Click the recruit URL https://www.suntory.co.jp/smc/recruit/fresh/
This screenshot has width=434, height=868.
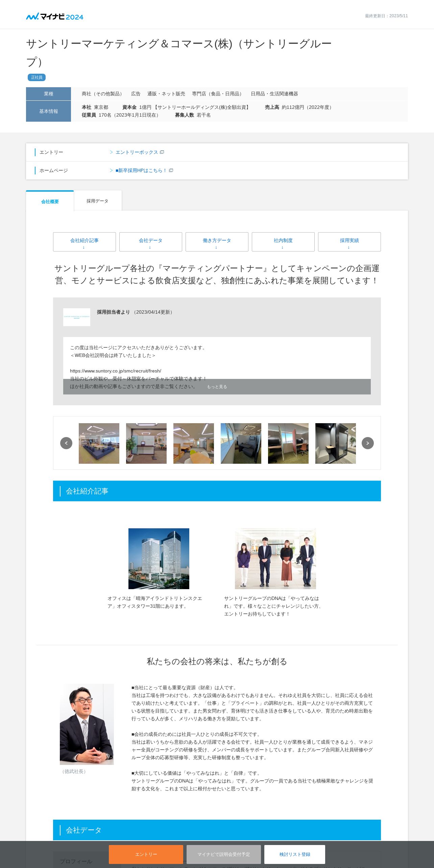point(116,371)
